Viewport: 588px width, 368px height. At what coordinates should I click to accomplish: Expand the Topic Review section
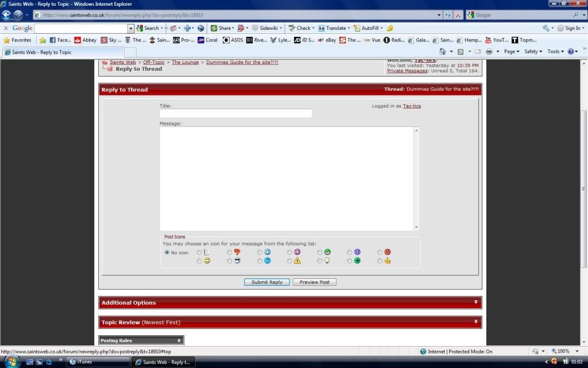pos(290,322)
